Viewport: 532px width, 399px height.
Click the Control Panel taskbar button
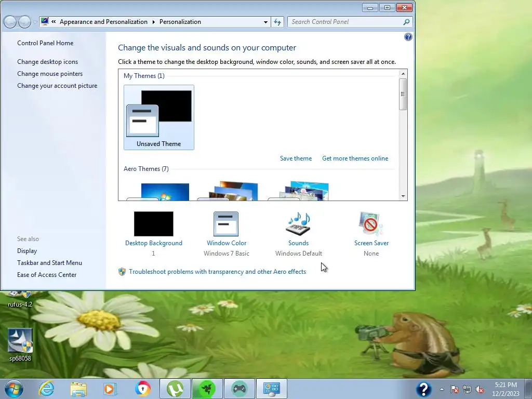pos(271,389)
